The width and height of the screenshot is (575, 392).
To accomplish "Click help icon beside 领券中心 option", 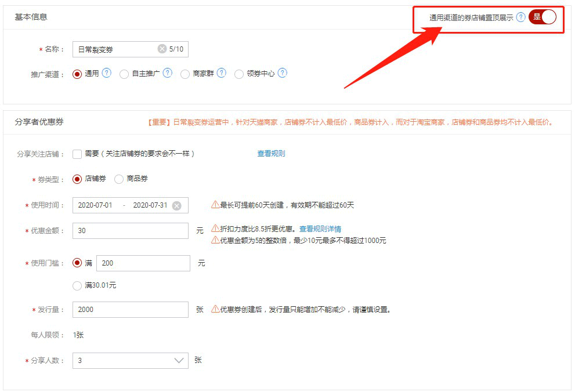I will point(283,73).
